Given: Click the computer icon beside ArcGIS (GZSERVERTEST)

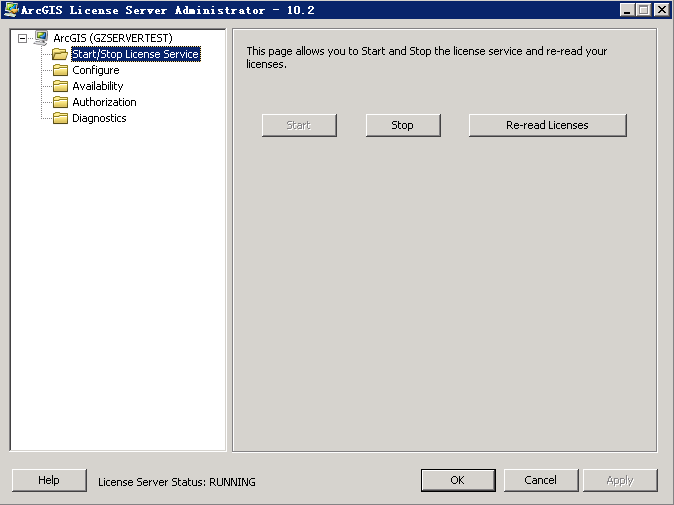Looking at the screenshot, I should (x=41, y=38).
